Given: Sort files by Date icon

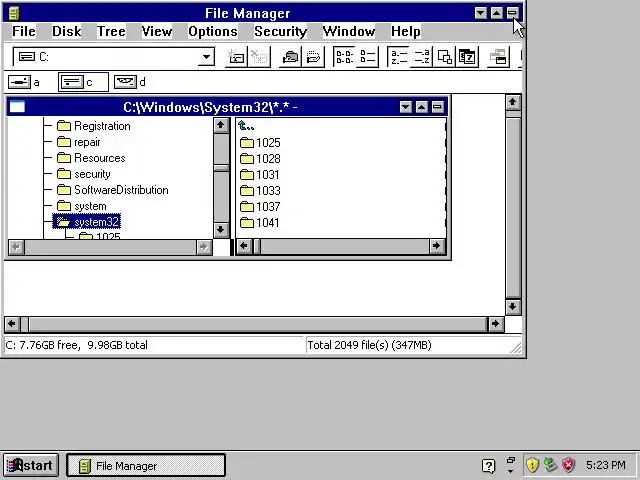Looking at the screenshot, I should tap(467, 57).
